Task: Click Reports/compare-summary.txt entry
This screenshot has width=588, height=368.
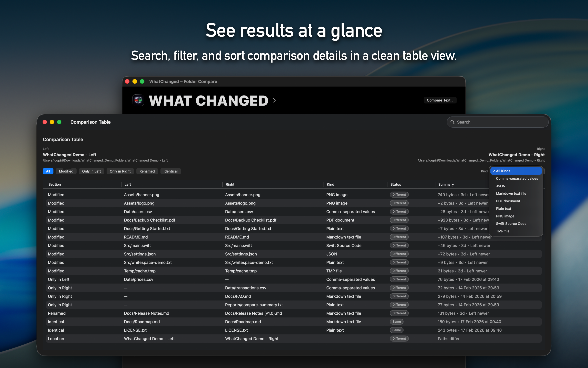Action: click(x=254, y=305)
